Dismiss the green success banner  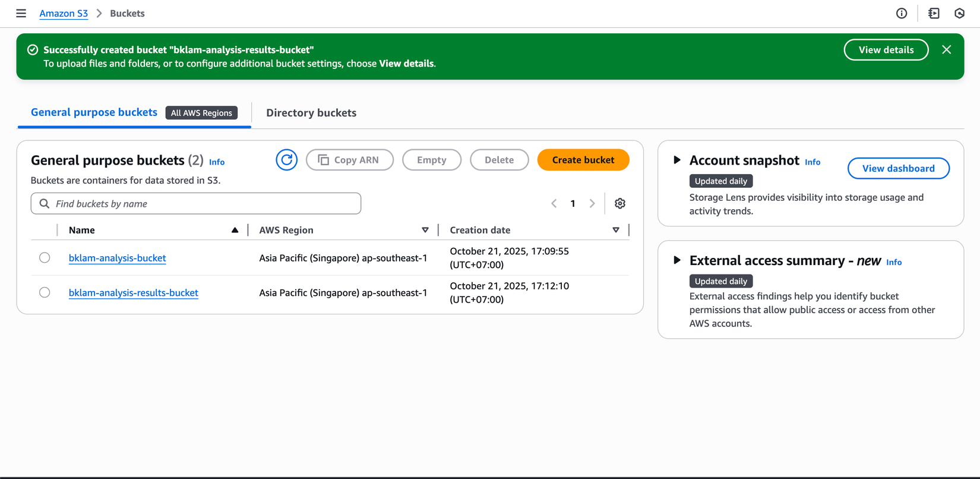947,50
